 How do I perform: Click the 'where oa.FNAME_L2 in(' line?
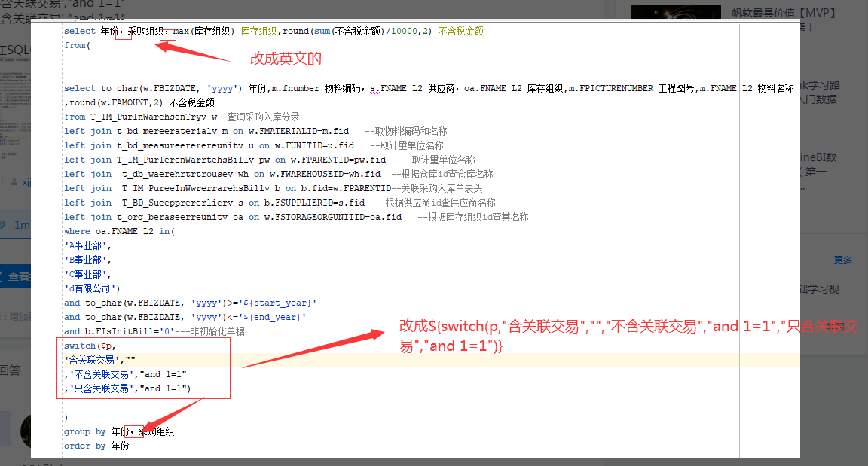click(119, 232)
